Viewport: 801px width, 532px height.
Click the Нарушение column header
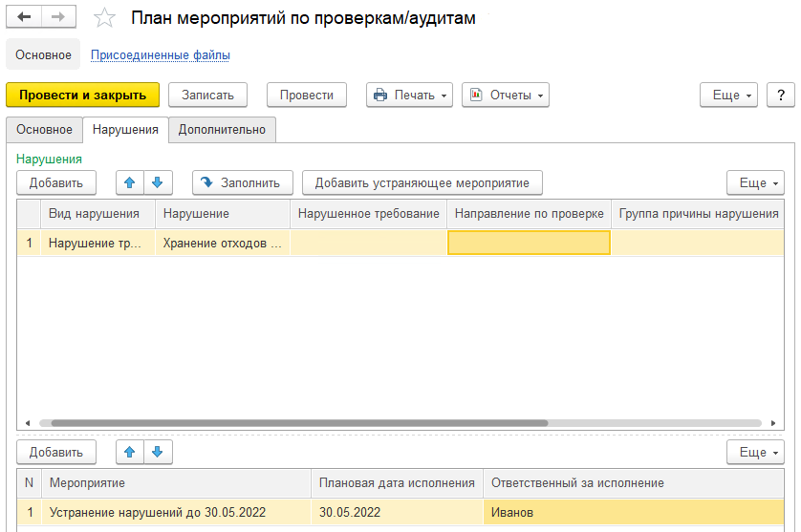pos(222,213)
